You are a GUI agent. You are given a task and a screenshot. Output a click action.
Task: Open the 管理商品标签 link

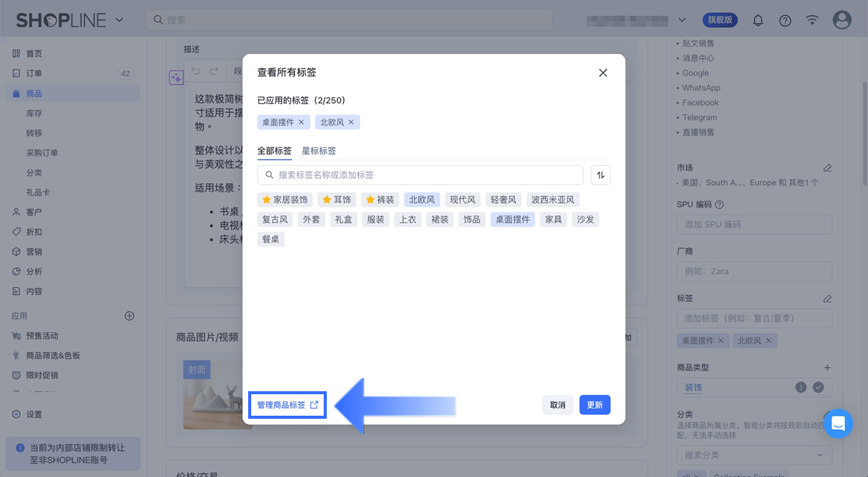click(287, 405)
